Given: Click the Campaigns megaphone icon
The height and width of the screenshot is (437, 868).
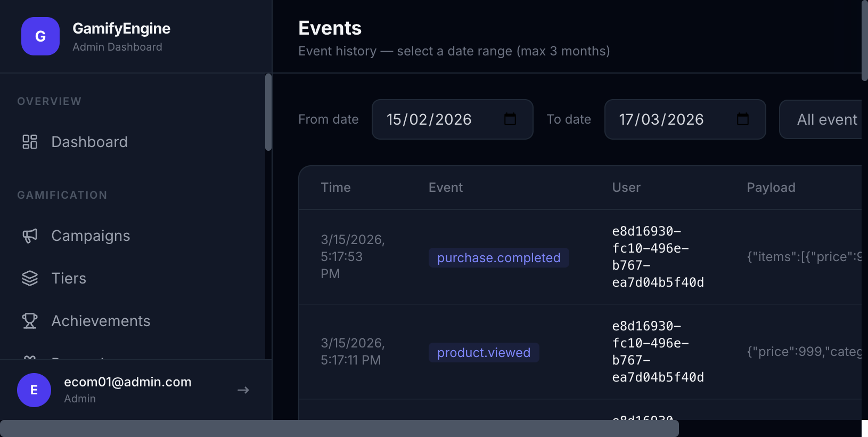Looking at the screenshot, I should pos(30,236).
